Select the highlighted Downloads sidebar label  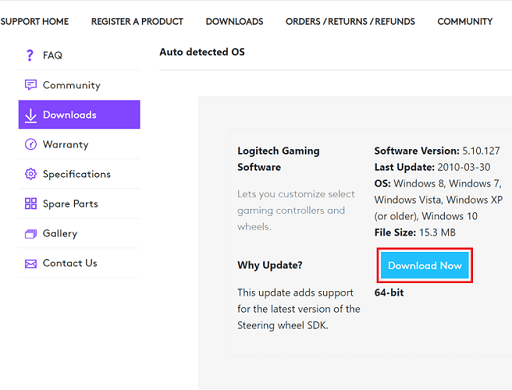tap(70, 115)
